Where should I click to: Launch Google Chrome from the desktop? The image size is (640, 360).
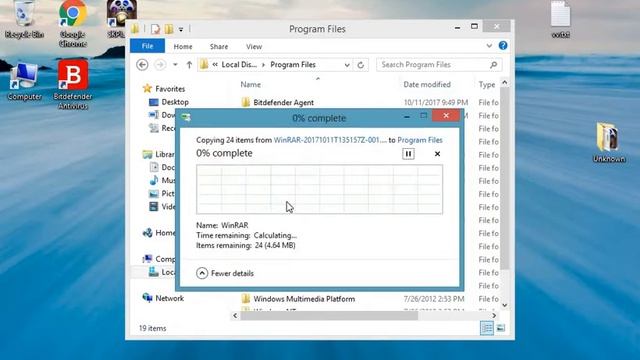pyautogui.click(x=73, y=24)
